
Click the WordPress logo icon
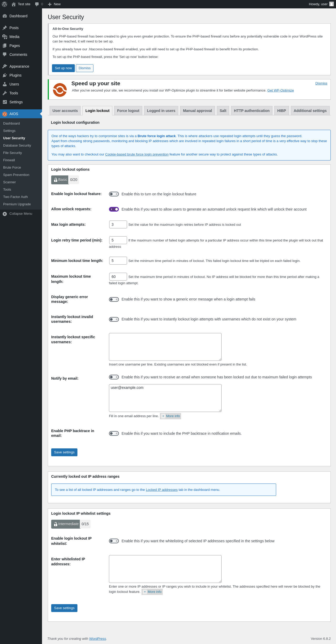coord(4,4)
